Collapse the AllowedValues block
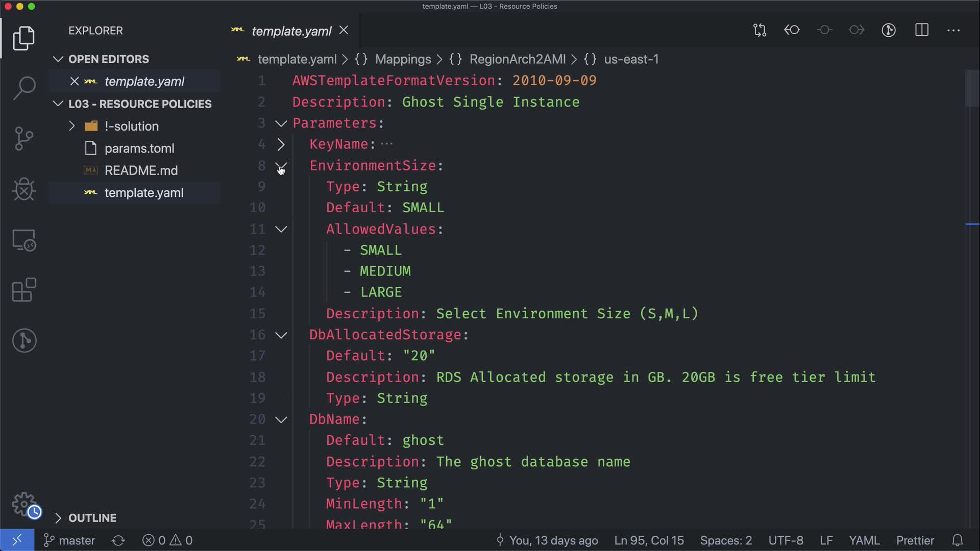Image resolution: width=980 pixels, height=551 pixels. click(281, 229)
